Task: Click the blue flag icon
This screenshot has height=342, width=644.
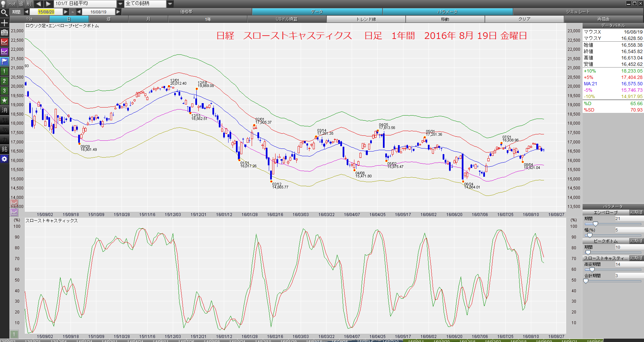Action: [x=4, y=61]
